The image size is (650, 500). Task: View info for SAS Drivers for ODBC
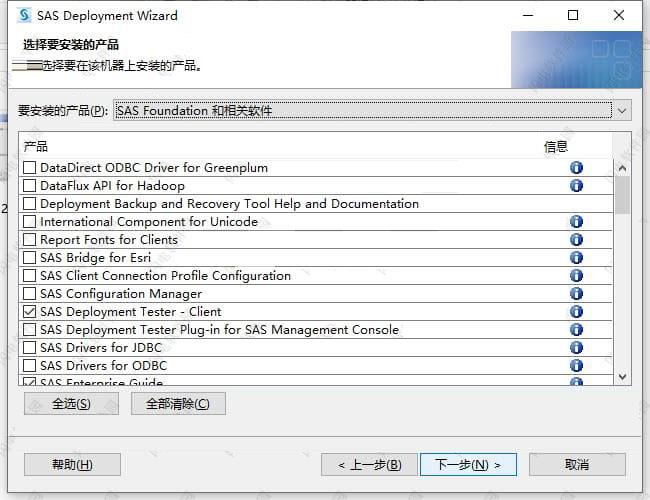pos(576,366)
